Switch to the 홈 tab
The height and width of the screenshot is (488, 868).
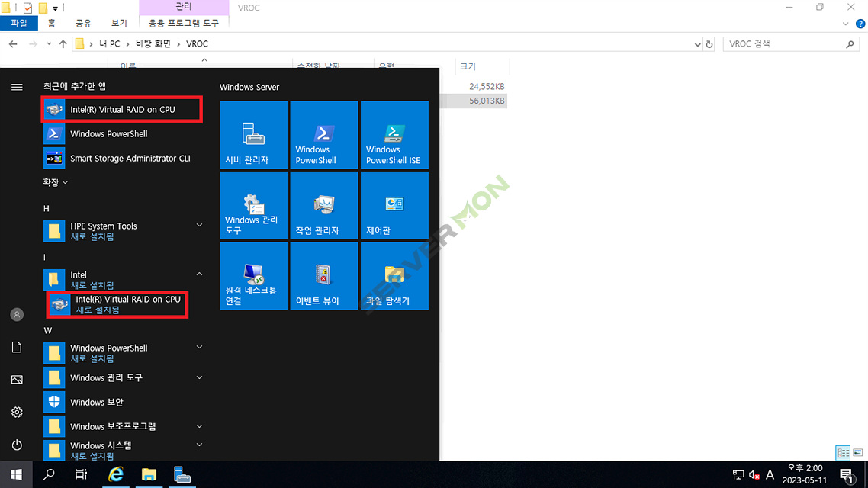coord(51,23)
